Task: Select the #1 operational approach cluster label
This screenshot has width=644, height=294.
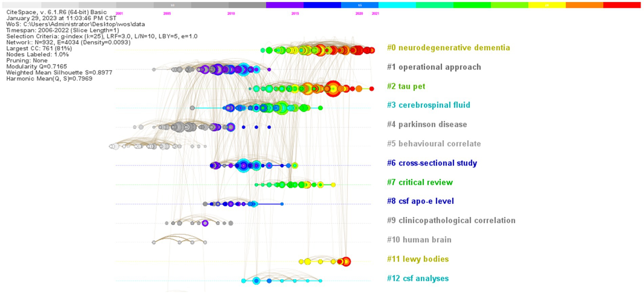Action: pyautogui.click(x=434, y=67)
